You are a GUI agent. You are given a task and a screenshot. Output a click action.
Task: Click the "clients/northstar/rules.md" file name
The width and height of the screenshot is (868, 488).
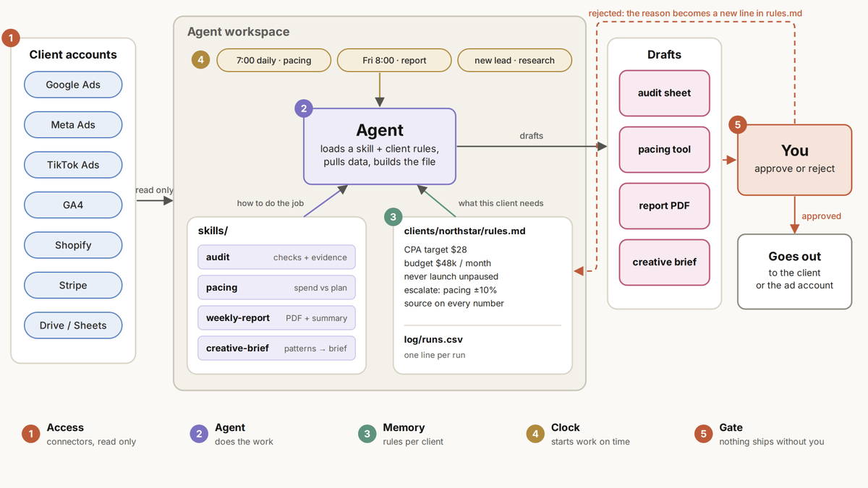click(x=464, y=231)
